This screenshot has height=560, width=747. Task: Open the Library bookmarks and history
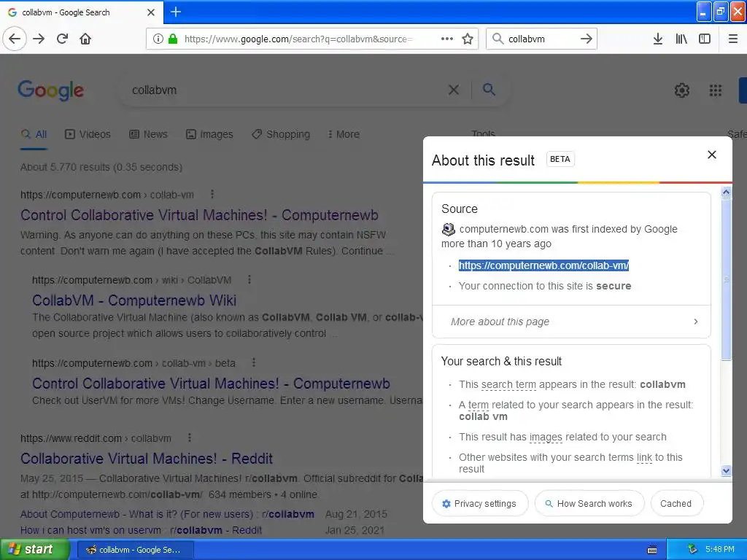(681, 39)
